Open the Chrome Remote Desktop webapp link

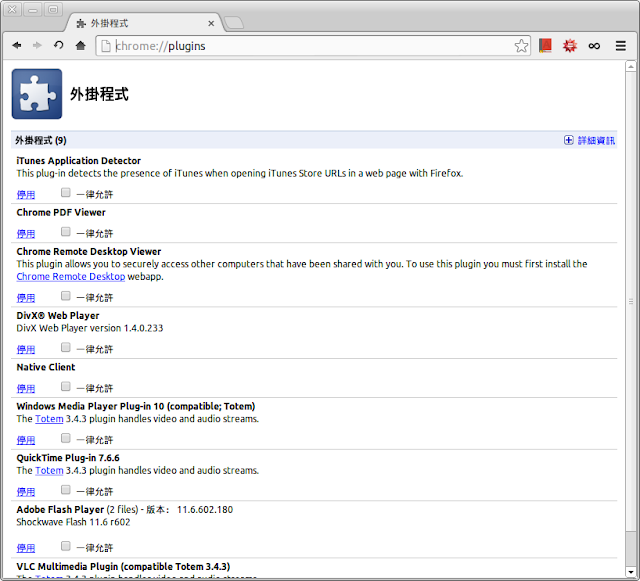(x=71, y=276)
